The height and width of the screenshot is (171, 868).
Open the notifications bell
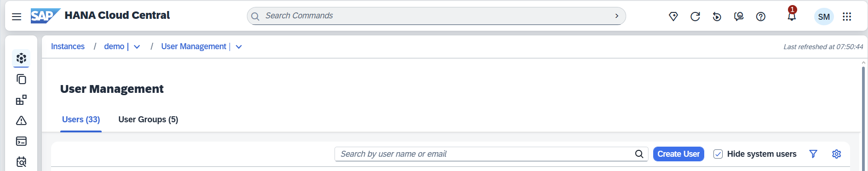tap(792, 17)
